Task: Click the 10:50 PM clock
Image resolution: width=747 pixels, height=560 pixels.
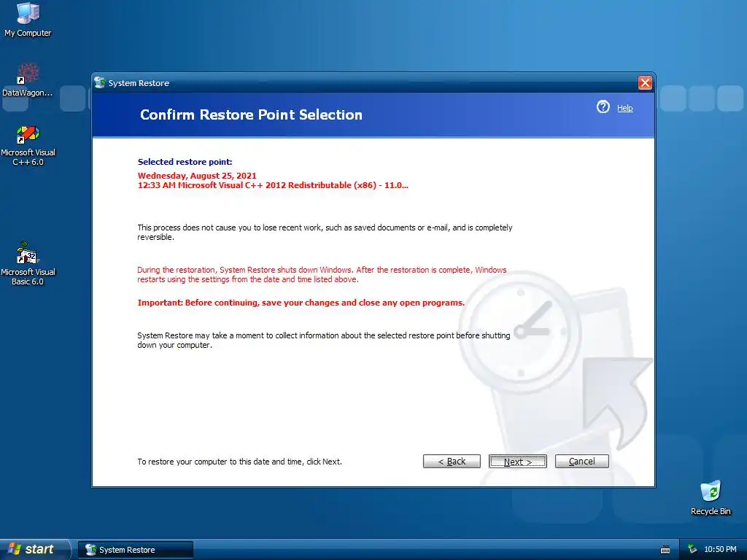Action: click(x=720, y=549)
